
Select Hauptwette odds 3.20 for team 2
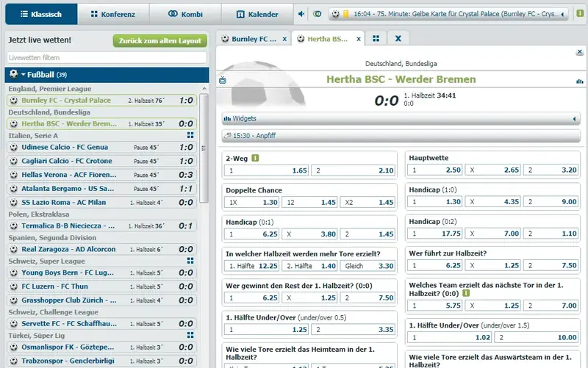coord(551,170)
